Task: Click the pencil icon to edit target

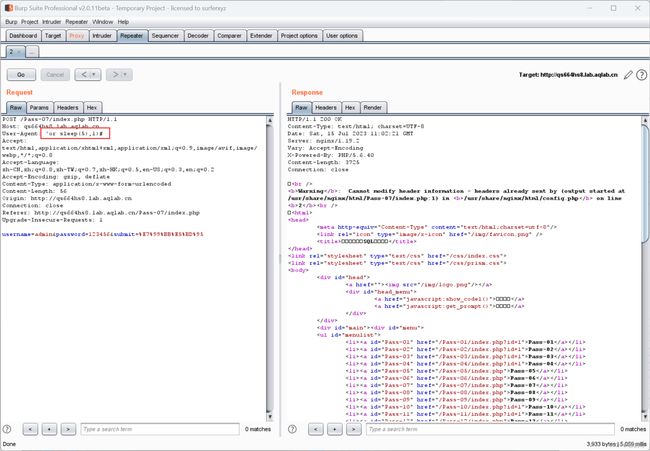Action: 628,75
